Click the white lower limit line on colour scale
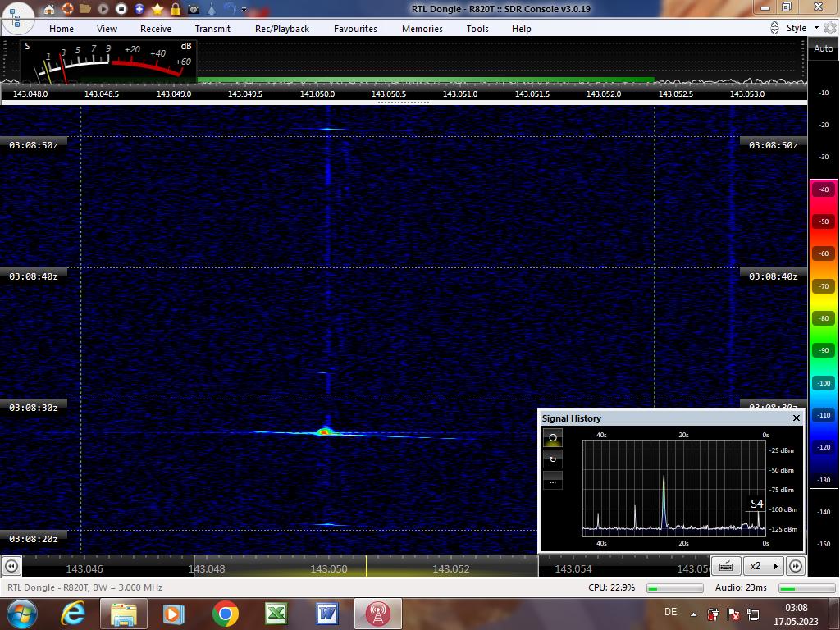The image size is (840, 630). tap(823, 489)
